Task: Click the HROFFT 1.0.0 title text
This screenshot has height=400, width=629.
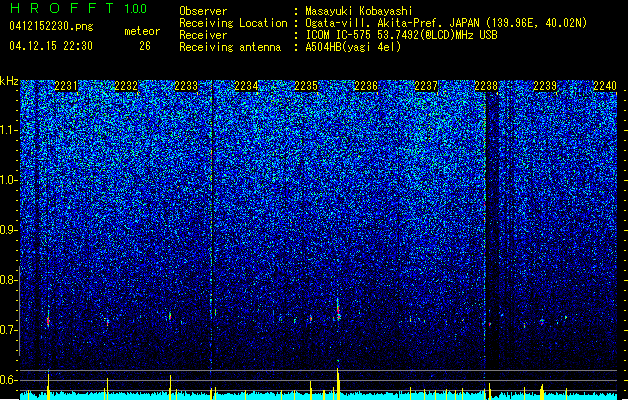Action: 79,8
